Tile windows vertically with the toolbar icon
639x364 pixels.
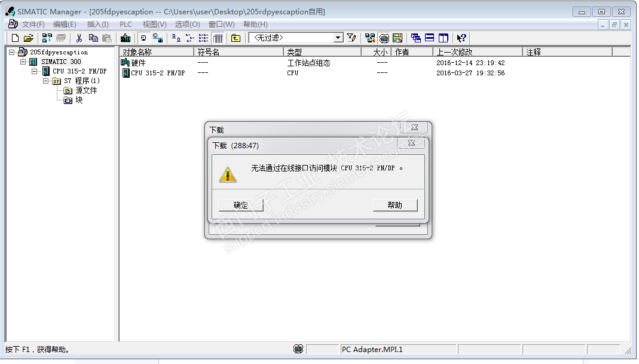[444, 38]
